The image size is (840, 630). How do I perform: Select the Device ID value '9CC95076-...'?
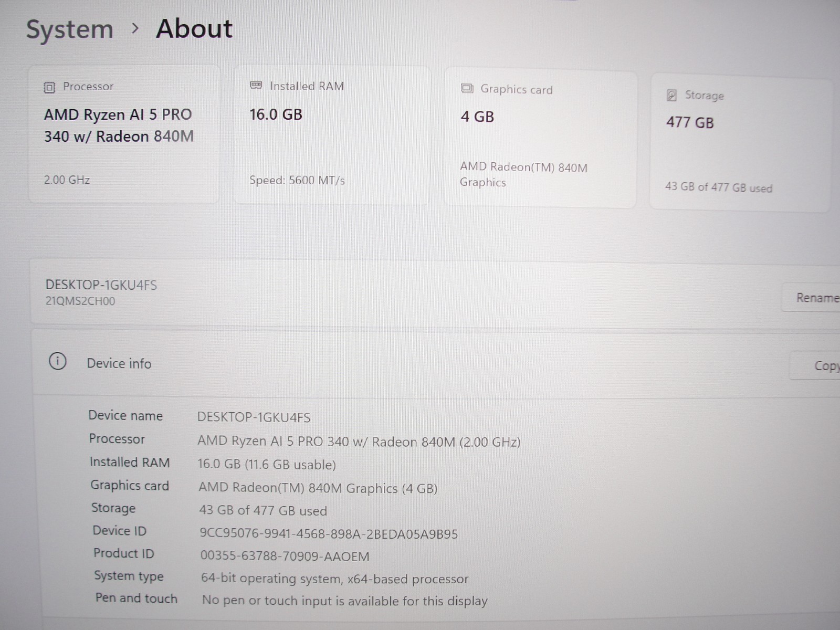[x=329, y=534]
